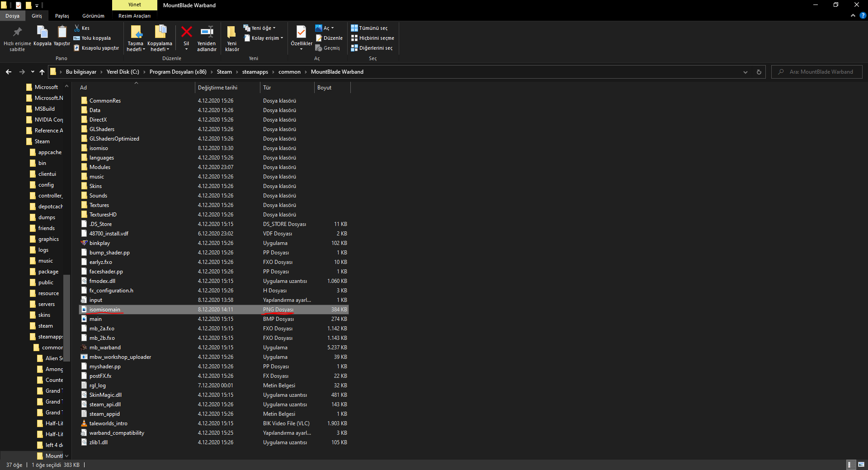
Task: Paste shortcut with Kısayolu yapıştır
Action: 96,48
